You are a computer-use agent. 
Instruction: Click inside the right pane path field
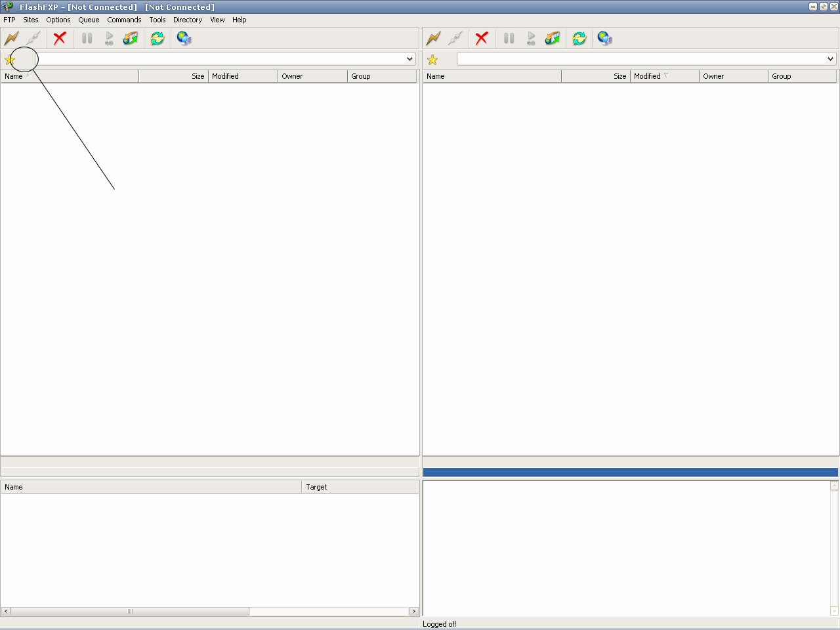pos(640,59)
